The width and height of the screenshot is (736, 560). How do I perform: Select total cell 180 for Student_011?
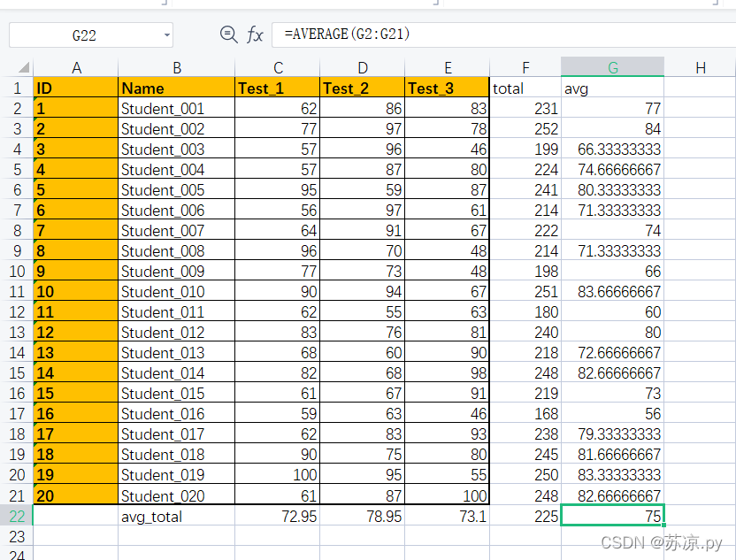[x=525, y=312]
